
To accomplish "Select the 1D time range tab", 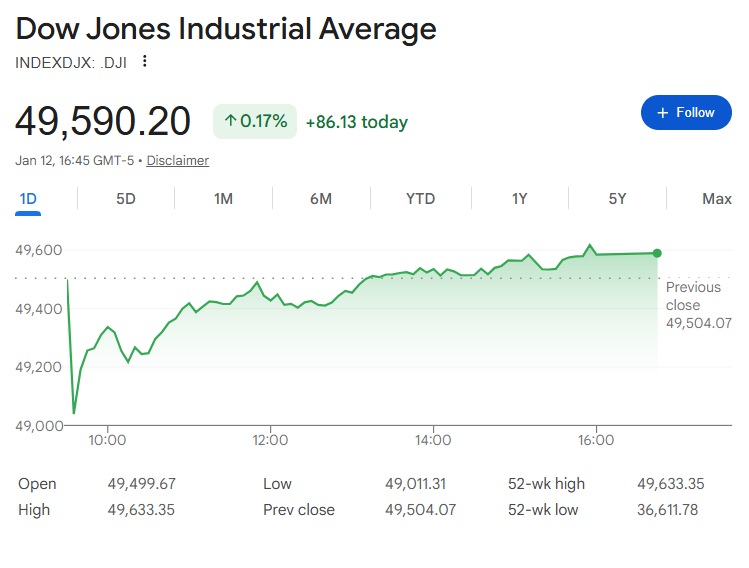I will click(28, 198).
